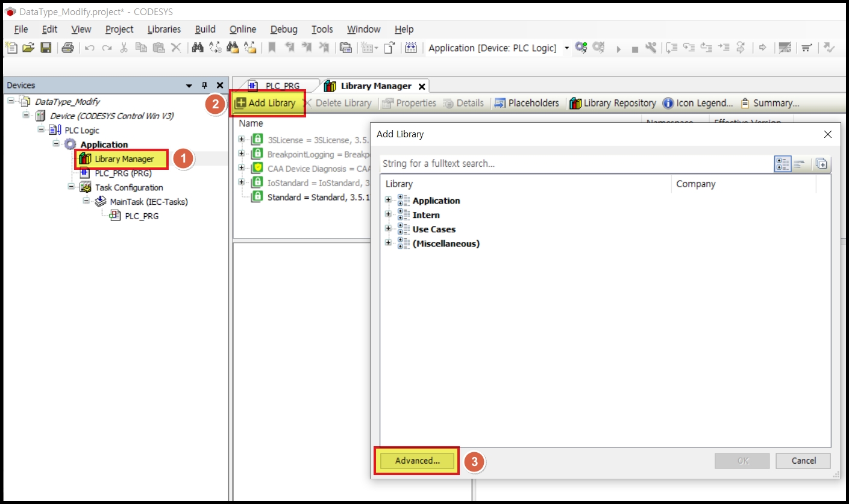
Task: Toggle flat list view in the Add Library dialog
Action: pos(799,164)
